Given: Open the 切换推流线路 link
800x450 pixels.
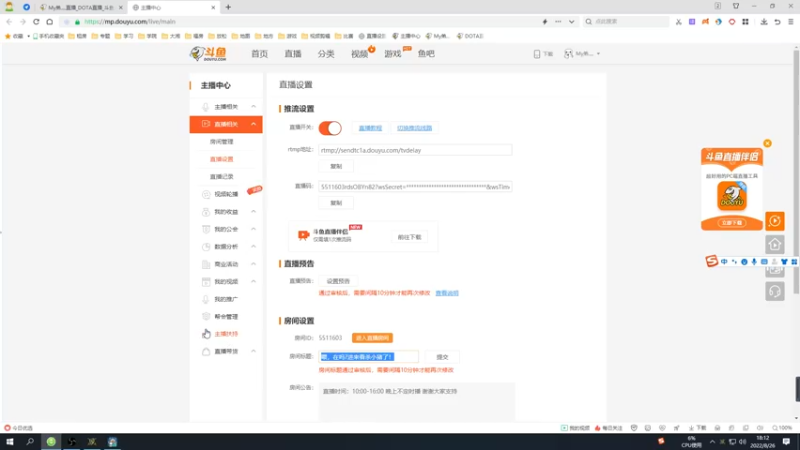Looking at the screenshot, I should pos(414,128).
